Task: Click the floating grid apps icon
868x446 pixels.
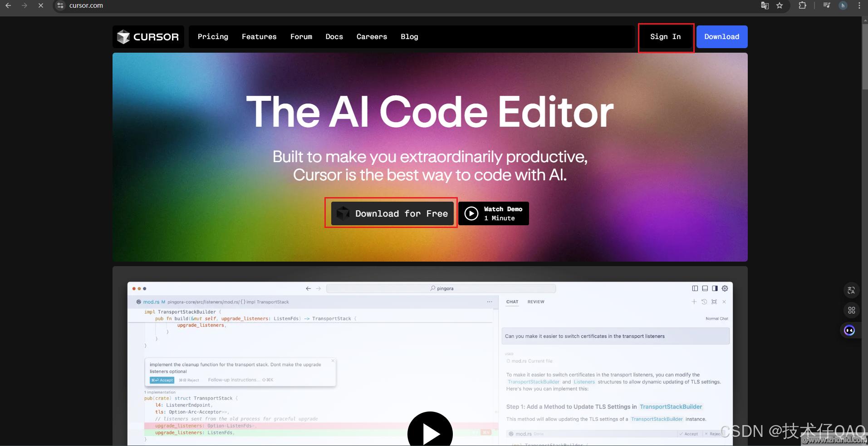Action: coord(851,310)
